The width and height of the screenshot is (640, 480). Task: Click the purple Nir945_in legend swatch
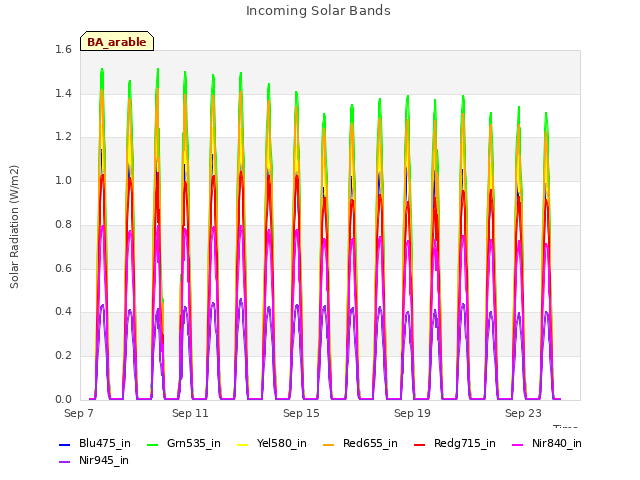65,462
